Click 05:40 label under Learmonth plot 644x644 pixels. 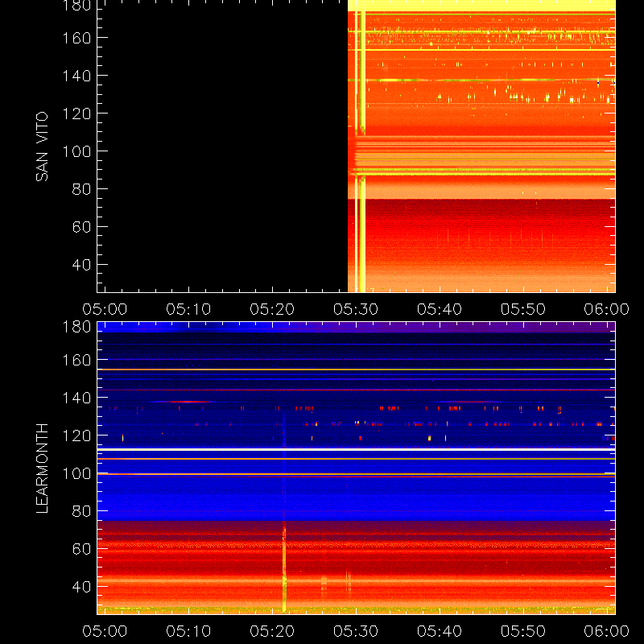(440, 631)
